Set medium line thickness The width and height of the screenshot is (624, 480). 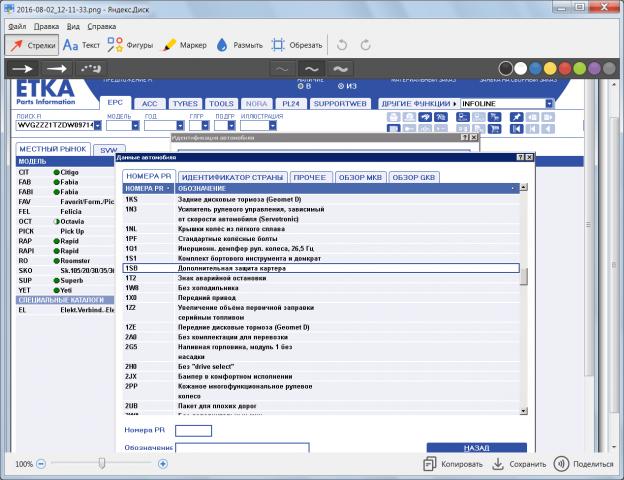coord(311,69)
